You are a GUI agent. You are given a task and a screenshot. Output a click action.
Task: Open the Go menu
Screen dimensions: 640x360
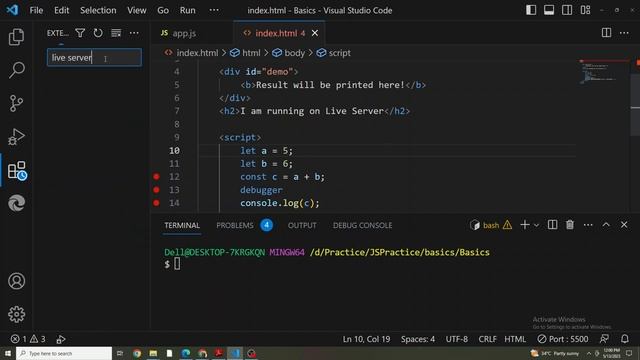[163, 10]
